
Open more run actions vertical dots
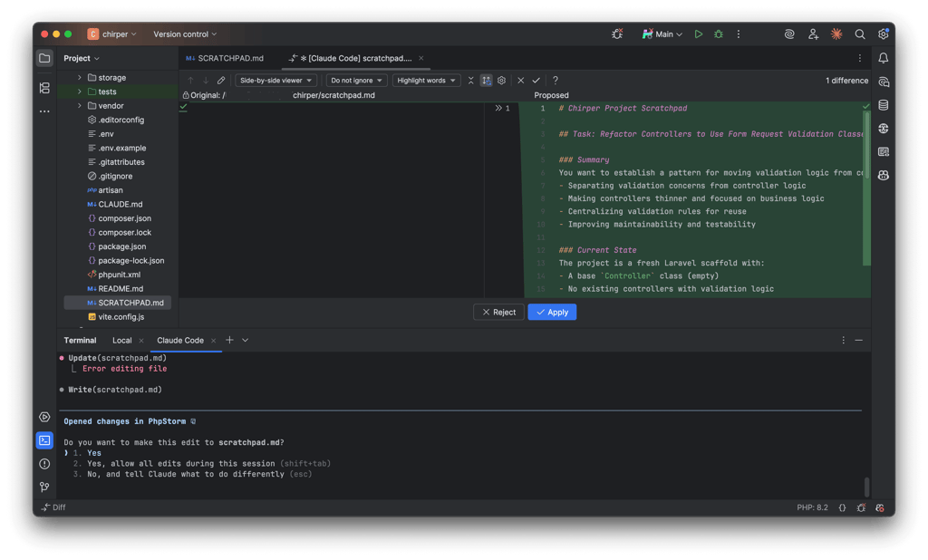tap(738, 34)
